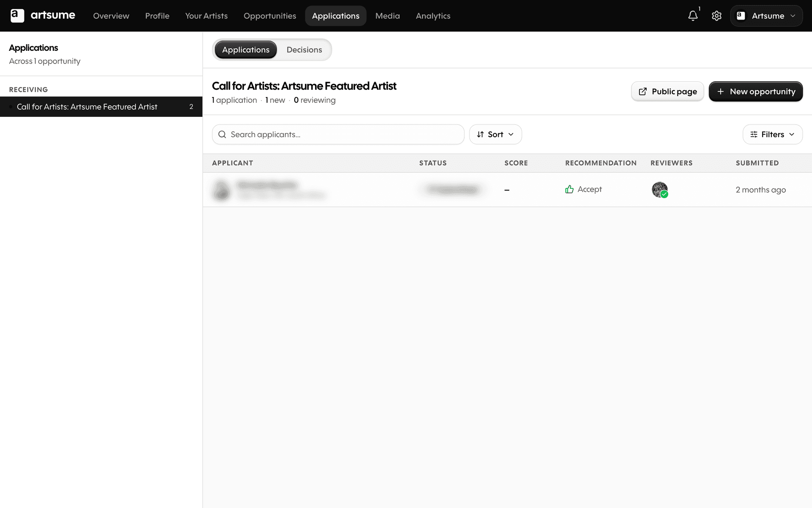
Task: Select Call for Artists in sidebar
Action: point(101,107)
